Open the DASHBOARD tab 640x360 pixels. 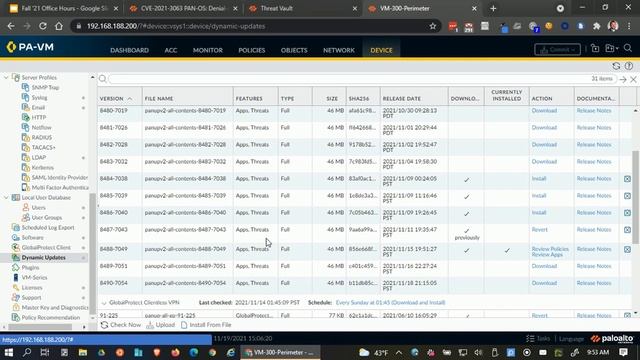[129, 50]
